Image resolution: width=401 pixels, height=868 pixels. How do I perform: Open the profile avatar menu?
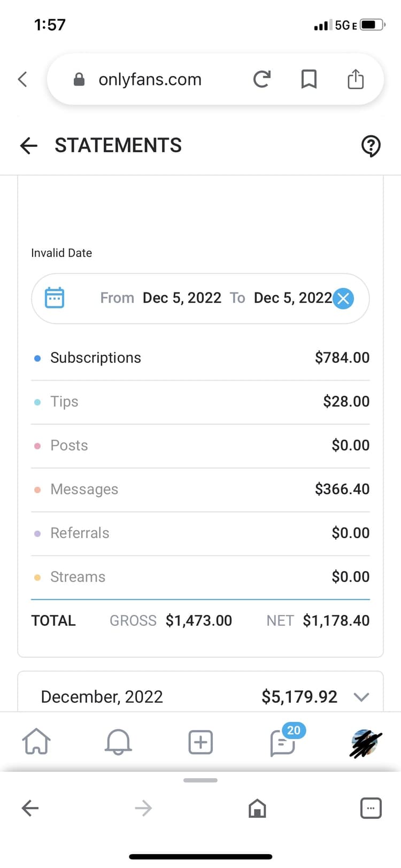[365, 743]
